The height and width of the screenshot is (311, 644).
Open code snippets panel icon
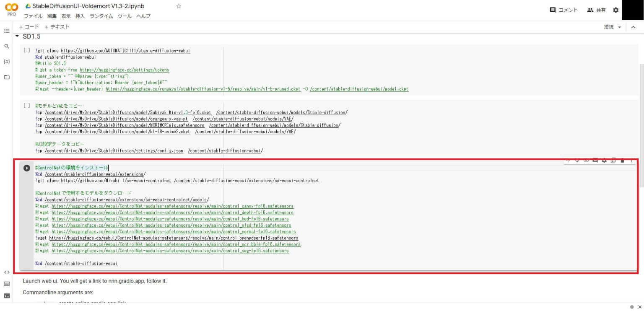7,272
